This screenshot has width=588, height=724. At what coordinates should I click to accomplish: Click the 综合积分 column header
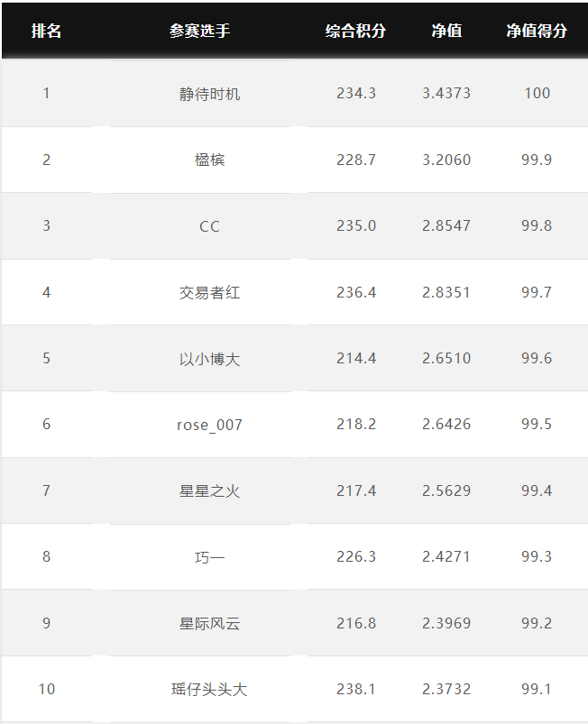point(355,31)
